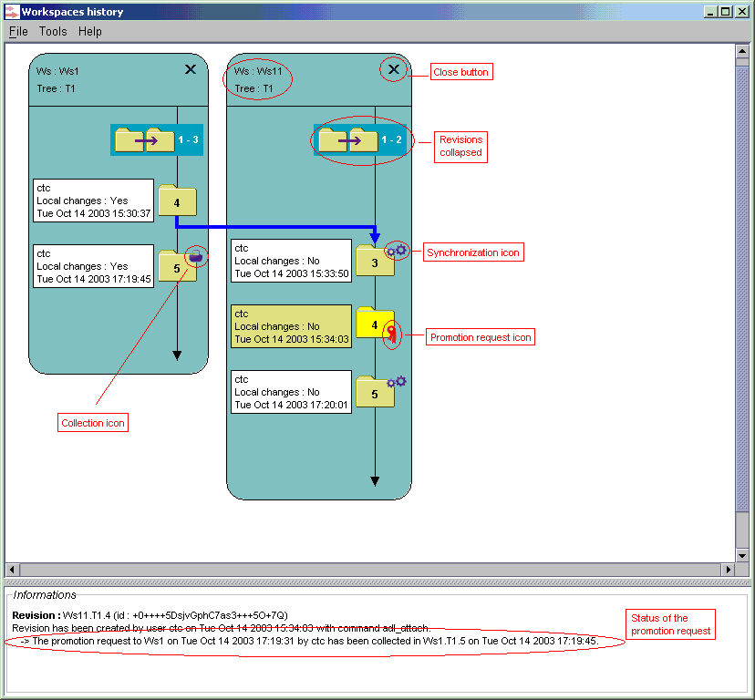This screenshot has height=700, width=755.
Task: Select revision 5 folder in Ws1
Action: coord(177,266)
